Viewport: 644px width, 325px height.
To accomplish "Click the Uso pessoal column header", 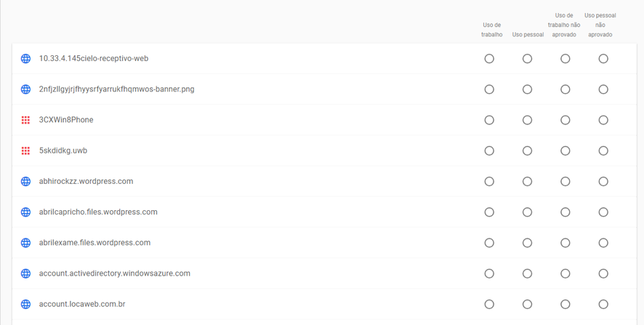I will coord(528,34).
